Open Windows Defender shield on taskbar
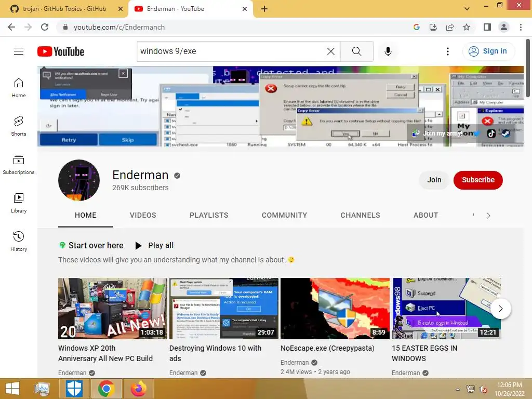Image resolution: width=532 pixels, height=399 pixels. (x=74, y=389)
